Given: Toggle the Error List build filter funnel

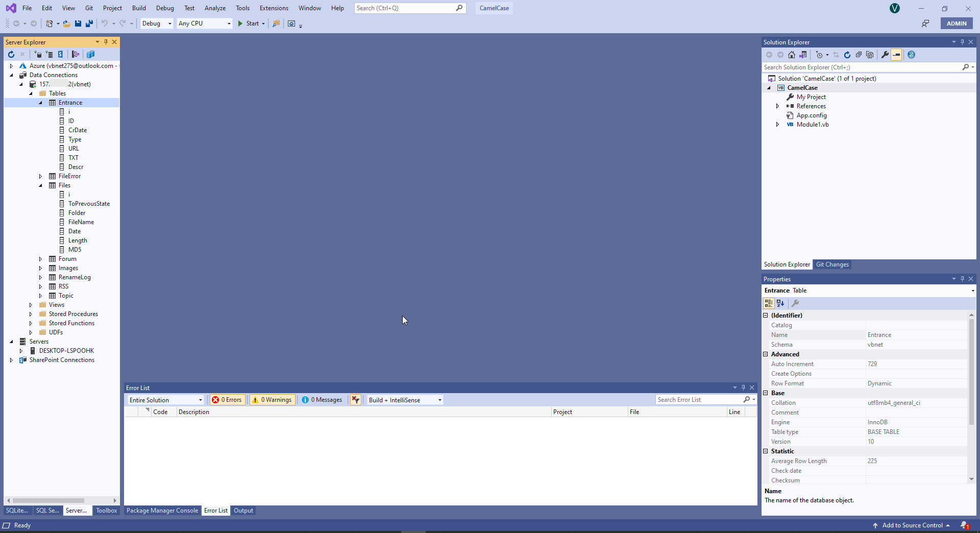Looking at the screenshot, I should [356, 400].
